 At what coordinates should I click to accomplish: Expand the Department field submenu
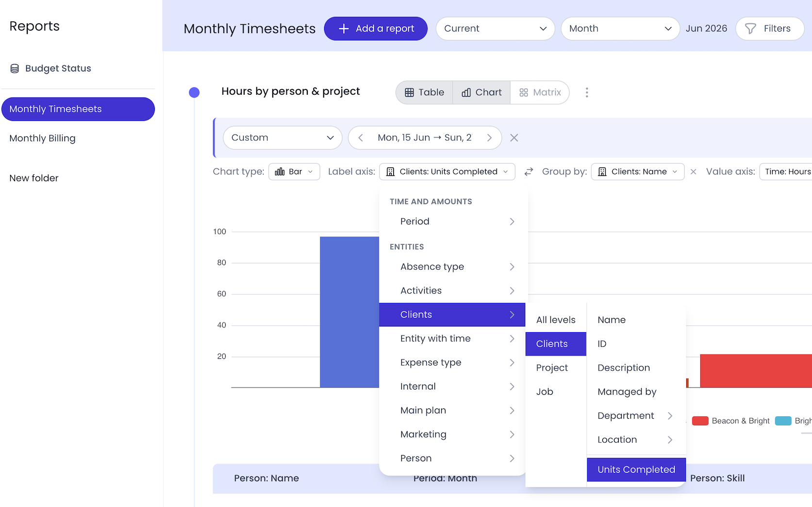coord(636,416)
